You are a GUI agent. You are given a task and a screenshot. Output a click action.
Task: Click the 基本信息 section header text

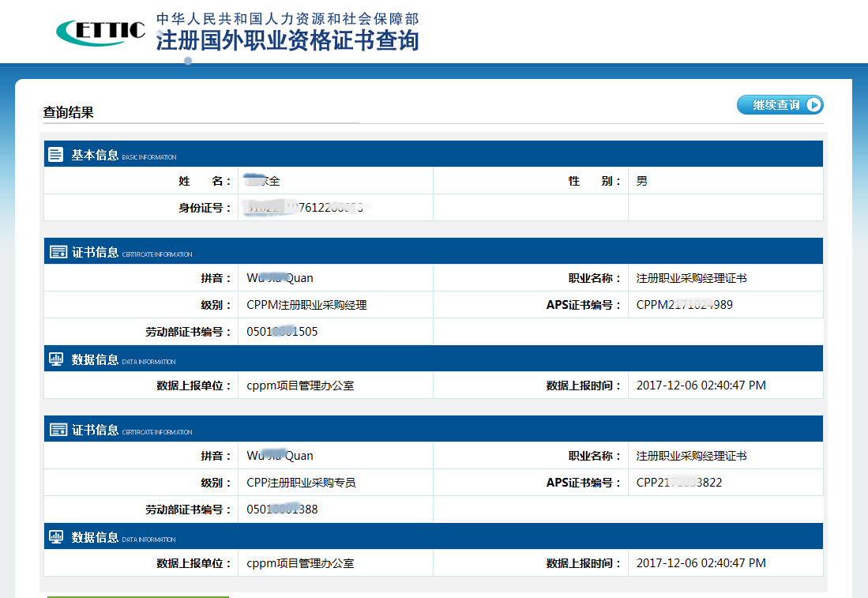point(95,155)
